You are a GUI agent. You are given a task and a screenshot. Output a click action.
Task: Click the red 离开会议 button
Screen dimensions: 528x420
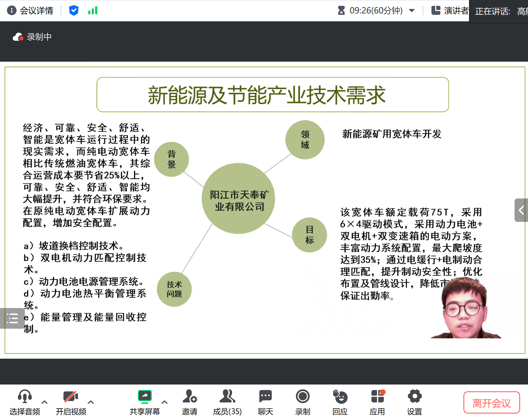tap(492, 402)
